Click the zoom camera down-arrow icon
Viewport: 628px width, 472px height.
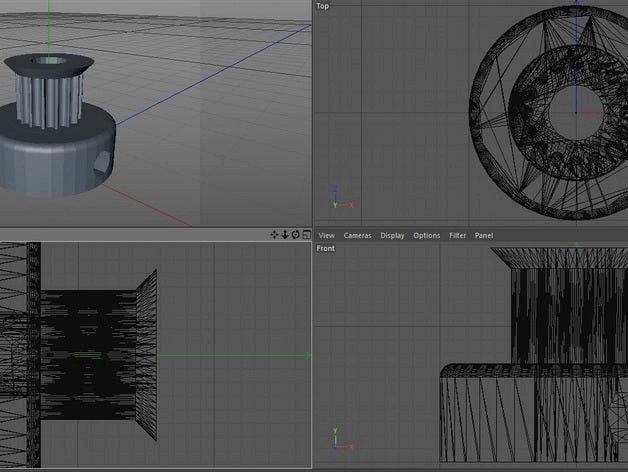pyautogui.click(x=285, y=235)
